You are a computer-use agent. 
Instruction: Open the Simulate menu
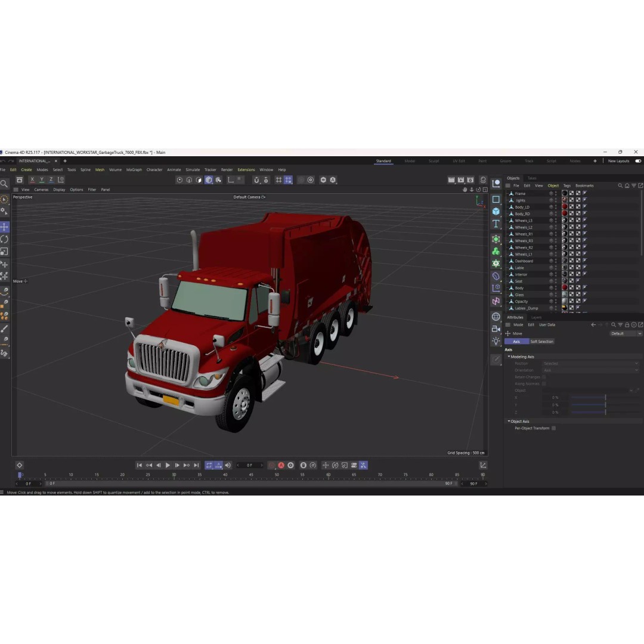click(x=193, y=169)
